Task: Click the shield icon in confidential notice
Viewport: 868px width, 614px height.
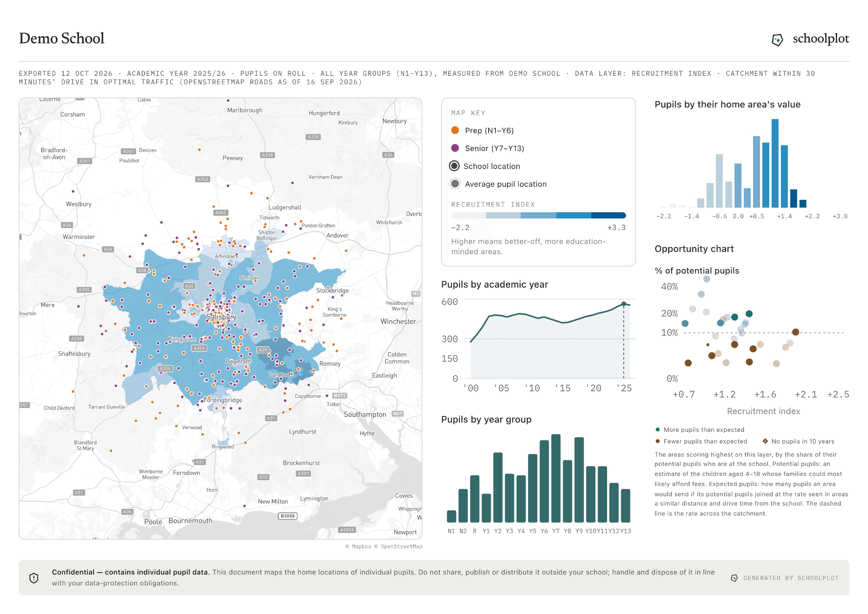Action: pyautogui.click(x=34, y=578)
